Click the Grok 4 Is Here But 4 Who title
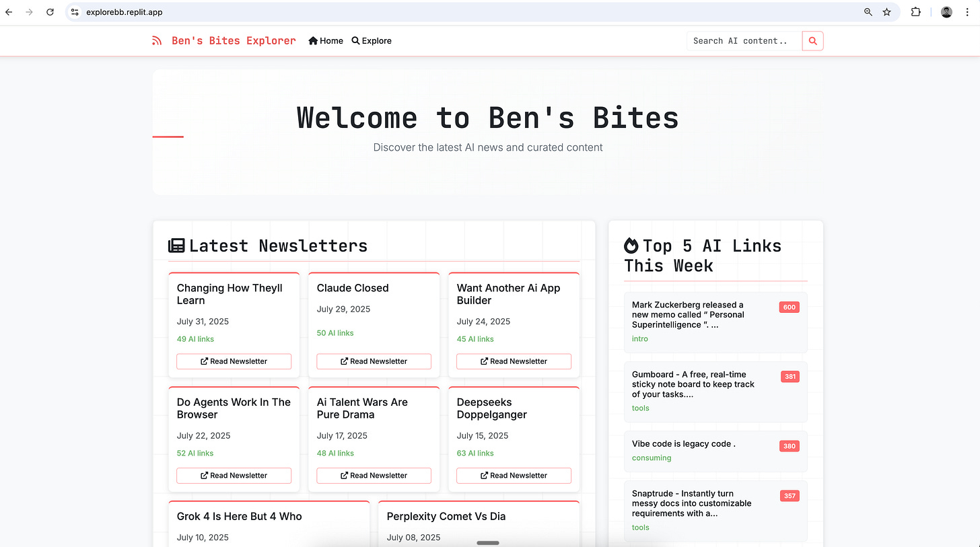 coord(240,517)
